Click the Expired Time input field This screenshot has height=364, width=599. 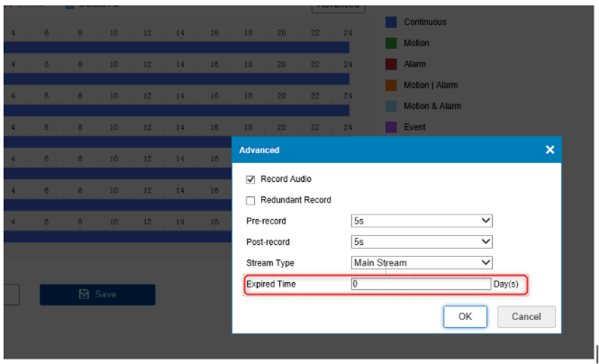pyautogui.click(x=421, y=284)
